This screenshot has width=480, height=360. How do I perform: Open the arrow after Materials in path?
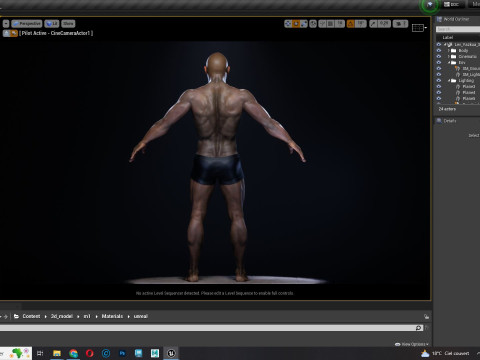[128, 316]
